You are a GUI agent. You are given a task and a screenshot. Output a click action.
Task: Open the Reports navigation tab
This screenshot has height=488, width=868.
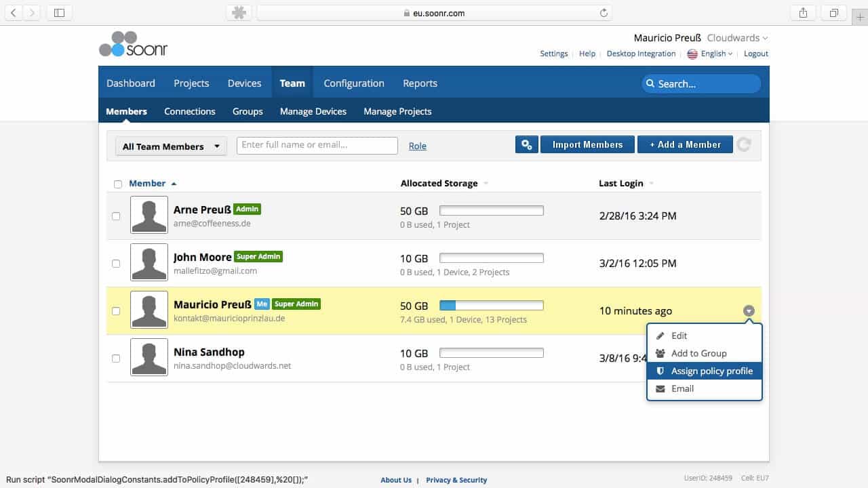pyautogui.click(x=420, y=83)
